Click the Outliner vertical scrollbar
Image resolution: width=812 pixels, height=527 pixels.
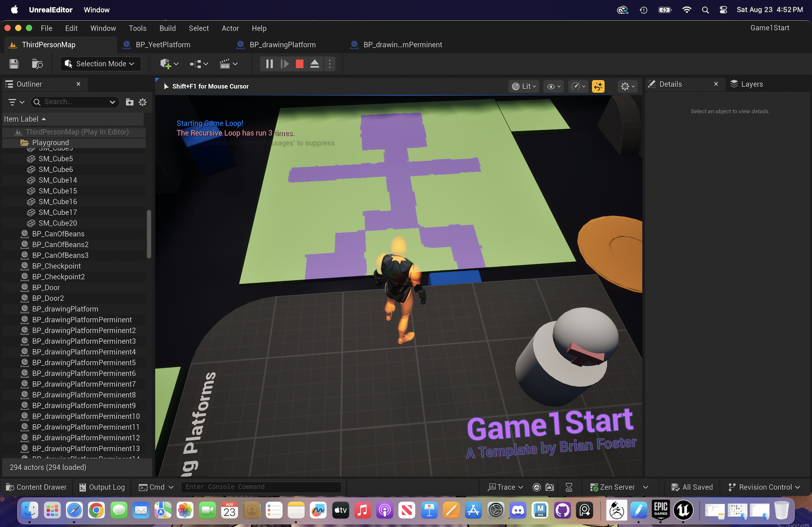click(x=149, y=234)
